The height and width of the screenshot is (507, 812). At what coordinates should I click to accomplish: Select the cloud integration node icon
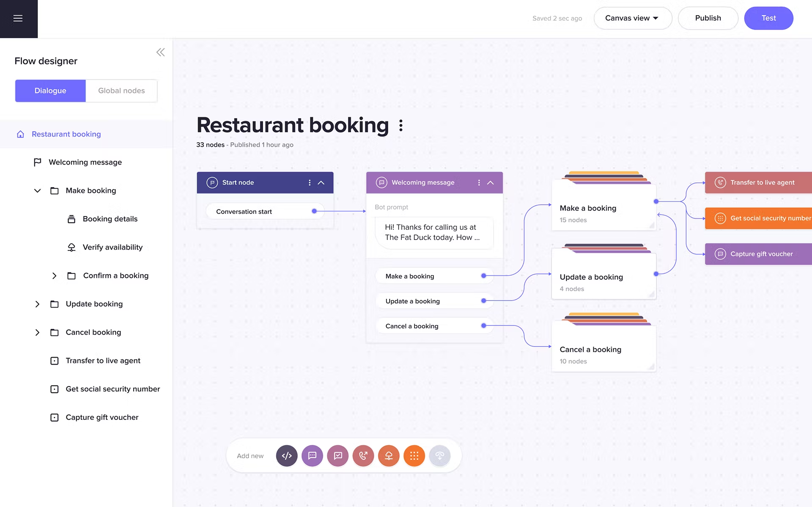point(389,456)
